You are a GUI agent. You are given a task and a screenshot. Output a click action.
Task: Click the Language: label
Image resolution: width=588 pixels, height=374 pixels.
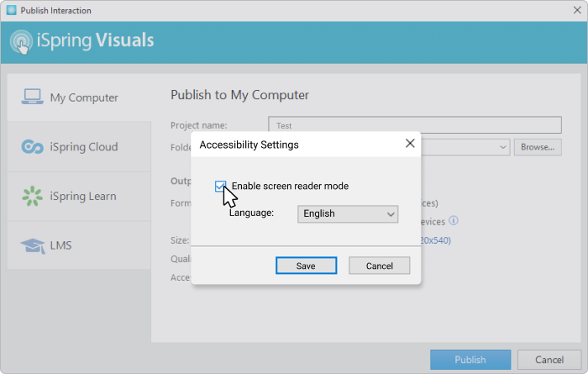tap(252, 213)
